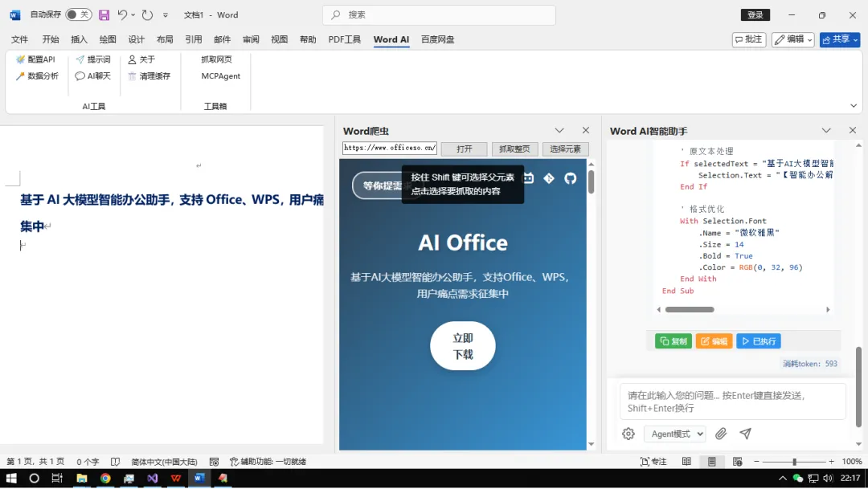The height and width of the screenshot is (489, 868).
Task: Open Word爬虫 pane options dropdown
Action: click(559, 131)
